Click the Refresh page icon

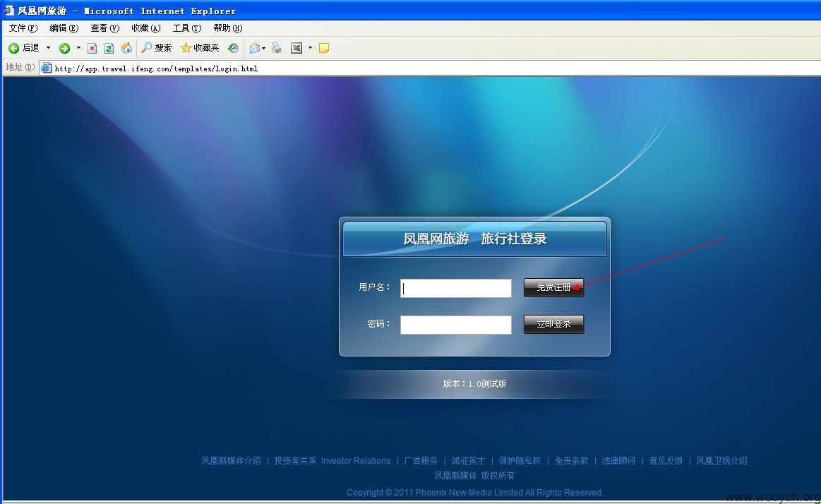pyautogui.click(x=109, y=48)
